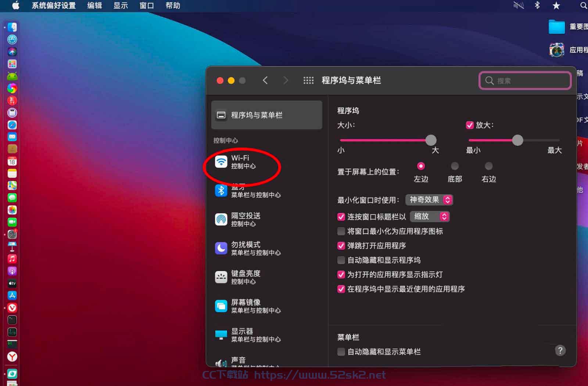Image resolution: width=588 pixels, height=386 pixels.
Task: Toggle 连按窗口标题栏以 checkbox
Action: [341, 217]
